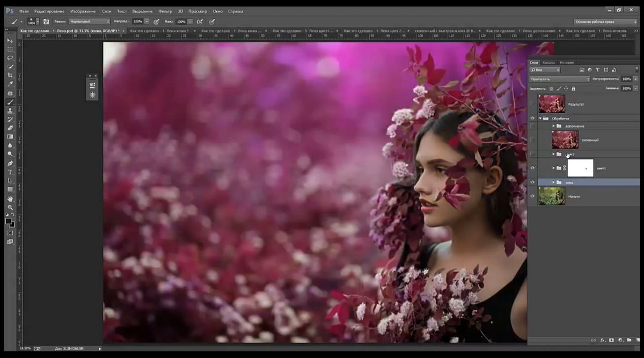644x358 pixels.
Task: Click the type layer filter icon
Action: point(598,70)
